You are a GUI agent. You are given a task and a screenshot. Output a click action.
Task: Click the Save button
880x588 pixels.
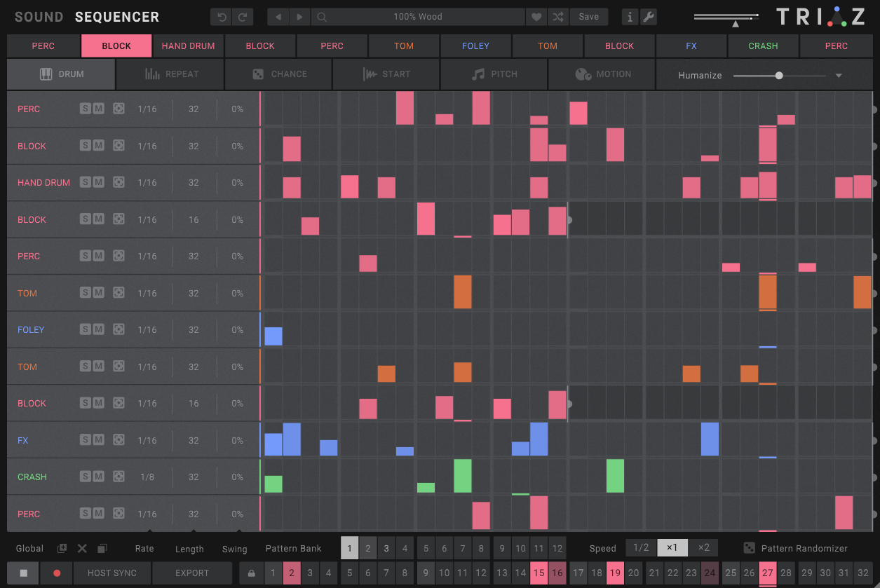[x=589, y=16]
